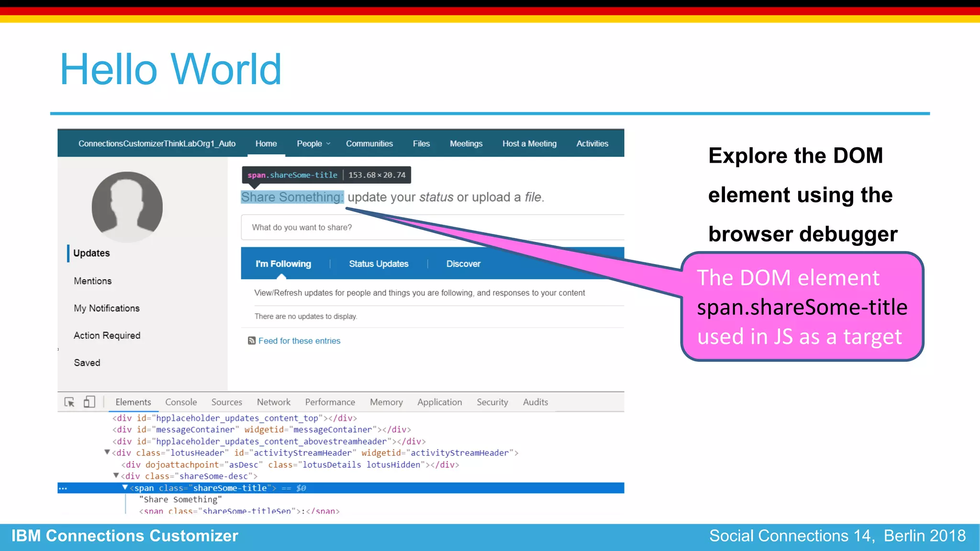The width and height of the screenshot is (980, 551).
Task: Open Meetings in the navigation bar
Action: pyautogui.click(x=466, y=143)
